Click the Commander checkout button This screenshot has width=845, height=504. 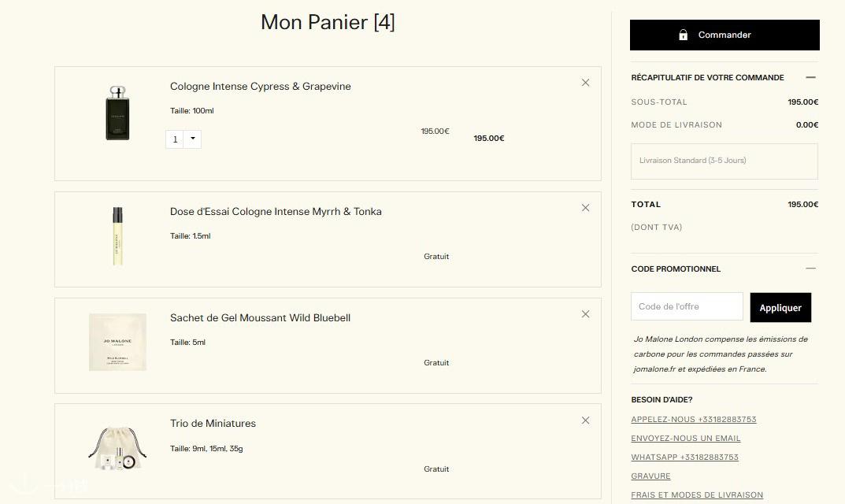click(725, 35)
